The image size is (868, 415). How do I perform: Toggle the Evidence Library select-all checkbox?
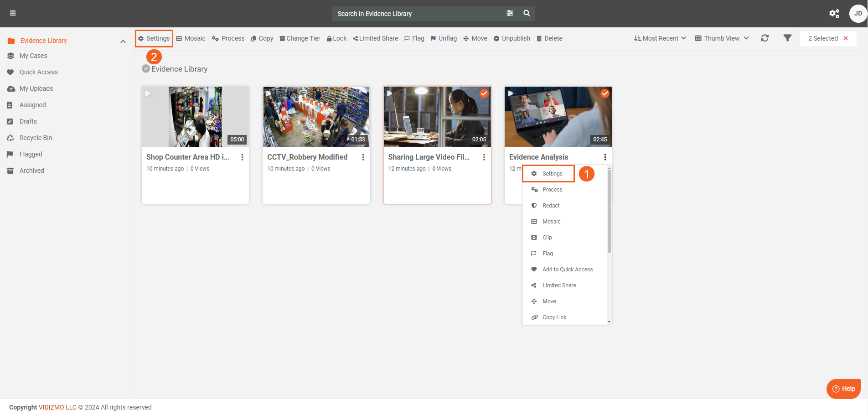[x=146, y=69]
